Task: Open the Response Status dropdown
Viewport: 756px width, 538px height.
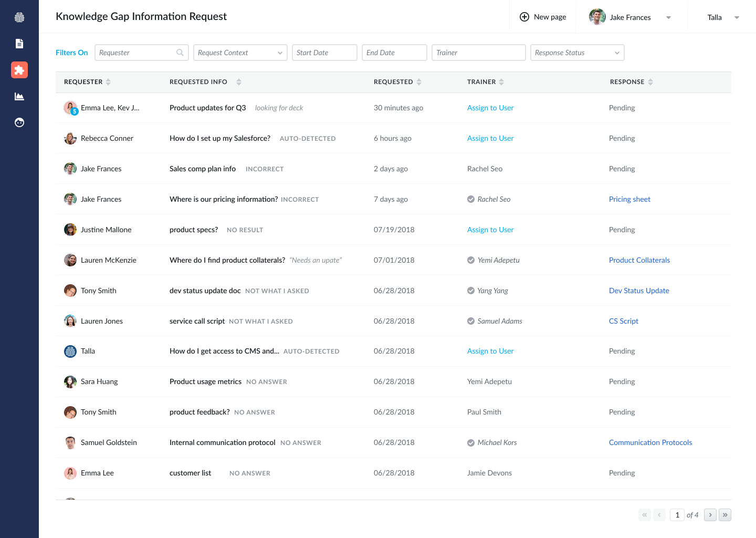Action: point(617,53)
